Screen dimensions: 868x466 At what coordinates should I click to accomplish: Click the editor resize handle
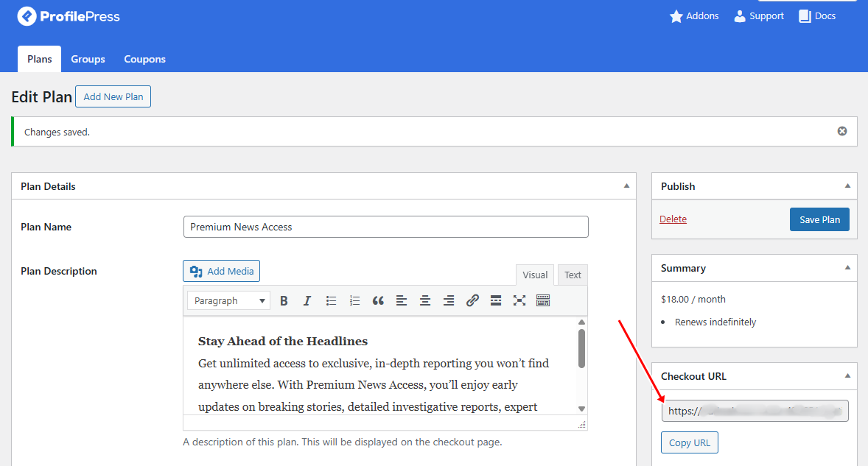click(x=582, y=424)
